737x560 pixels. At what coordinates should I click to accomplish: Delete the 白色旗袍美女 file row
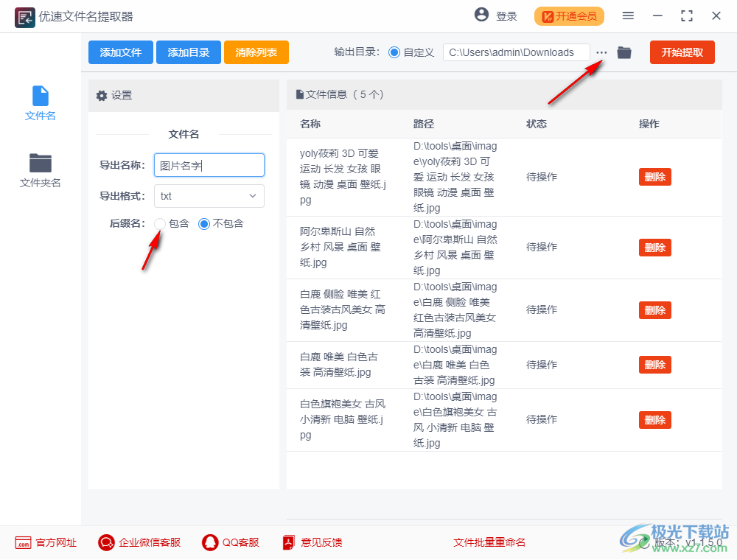click(x=654, y=420)
